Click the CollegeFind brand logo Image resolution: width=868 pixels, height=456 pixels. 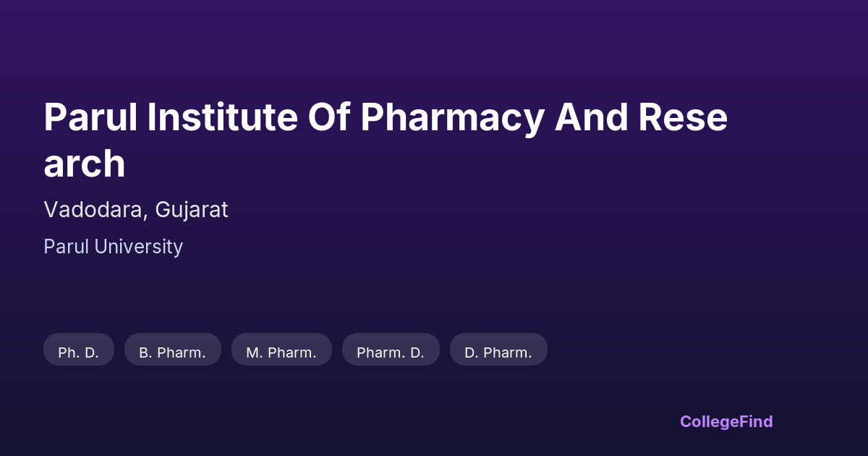tap(726, 421)
